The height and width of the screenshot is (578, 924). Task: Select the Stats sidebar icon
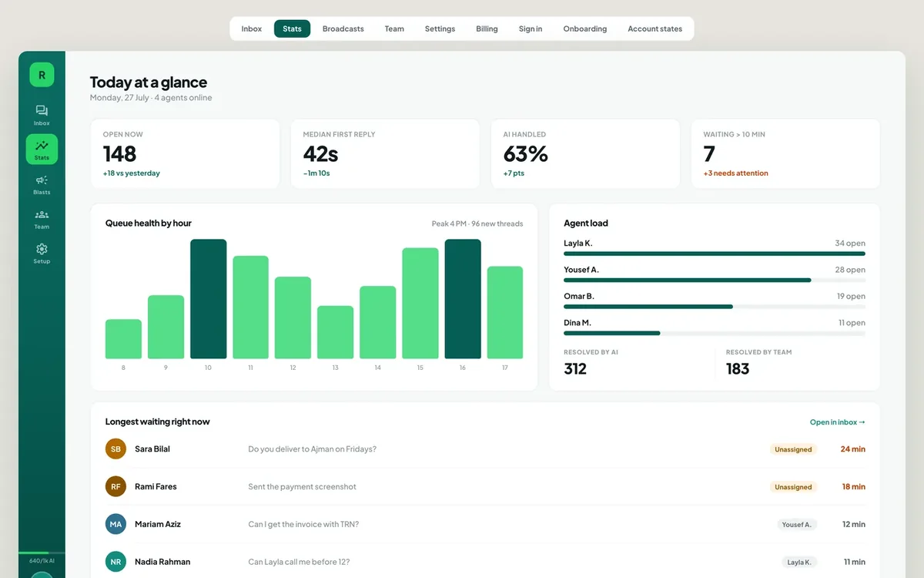click(x=42, y=150)
